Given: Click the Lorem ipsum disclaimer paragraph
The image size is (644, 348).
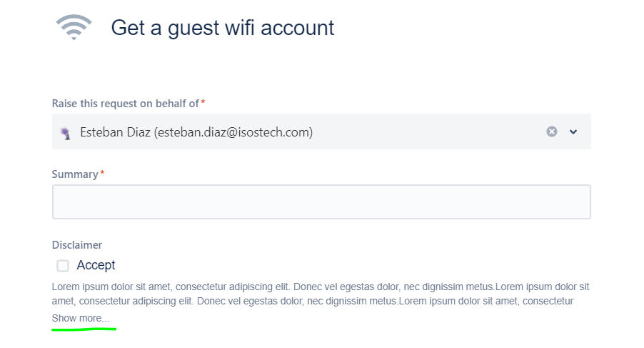Looking at the screenshot, I should click(x=321, y=294).
